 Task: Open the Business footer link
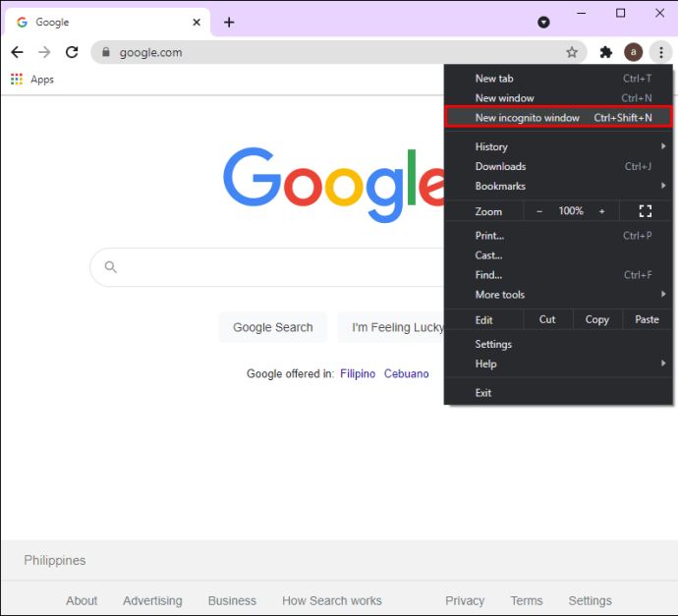point(232,600)
